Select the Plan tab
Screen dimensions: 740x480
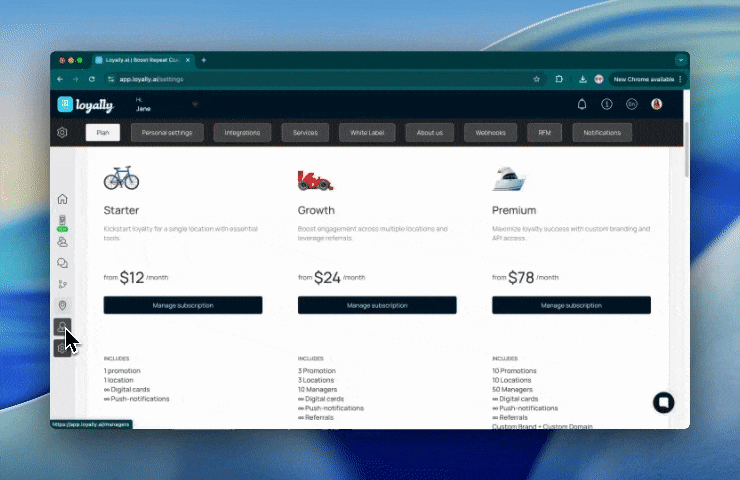103,133
